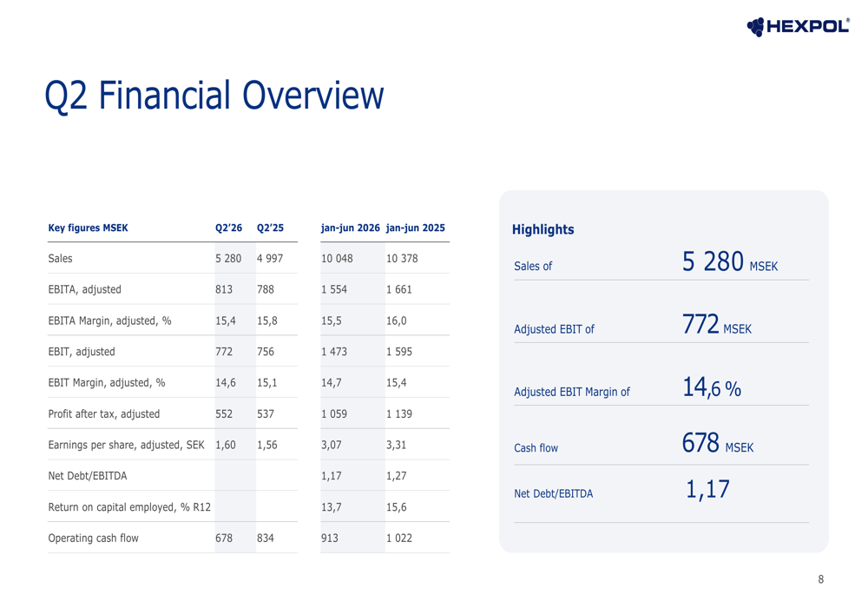
Task: Click the large '1,17' highlight figure
Action: tap(708, 490)
